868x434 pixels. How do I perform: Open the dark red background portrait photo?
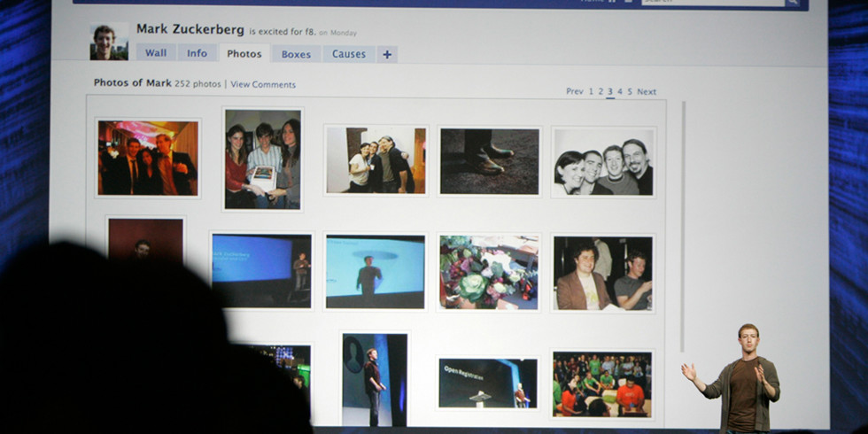pyautogui.click(x=145, y=240)
